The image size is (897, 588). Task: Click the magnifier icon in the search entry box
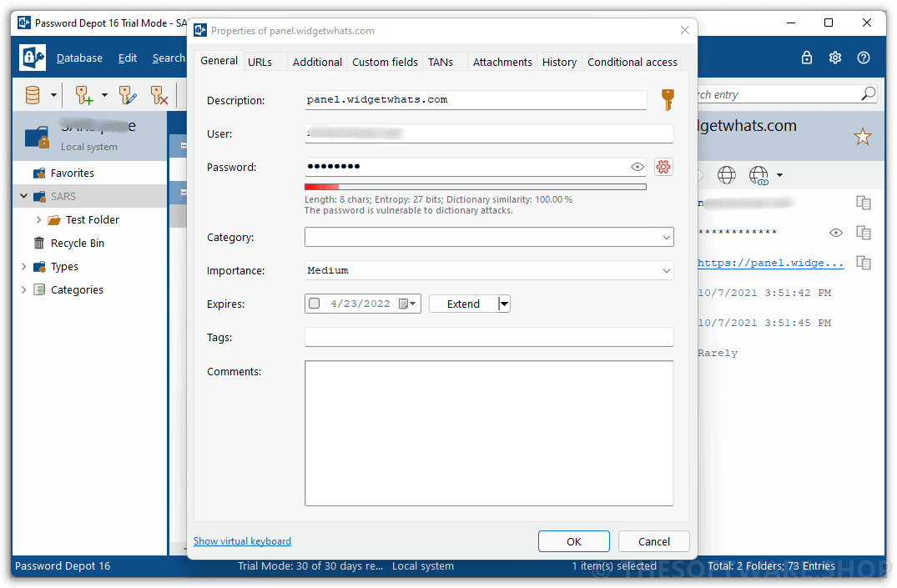click(869, 93)
